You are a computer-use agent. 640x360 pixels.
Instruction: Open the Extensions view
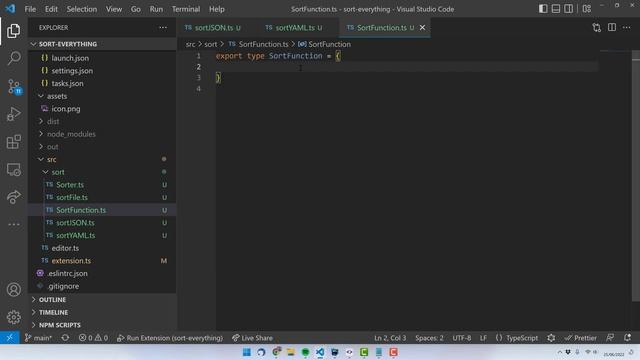13,142
